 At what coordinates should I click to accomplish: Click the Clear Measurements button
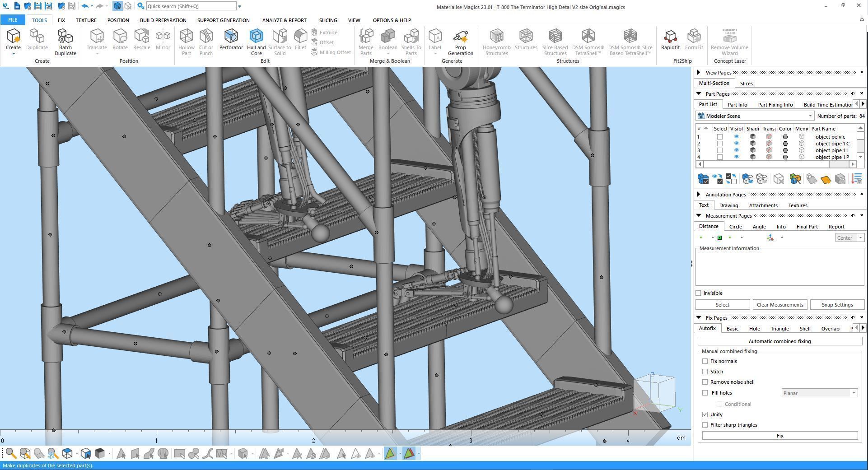click(x=779, y=305)
